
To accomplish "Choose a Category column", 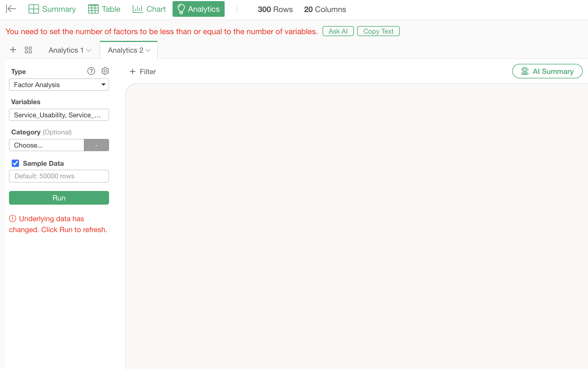I will (46, 145).
